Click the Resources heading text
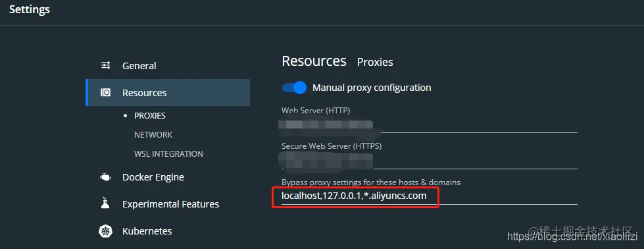The image size is (644, 249). [x=314, y=61]
